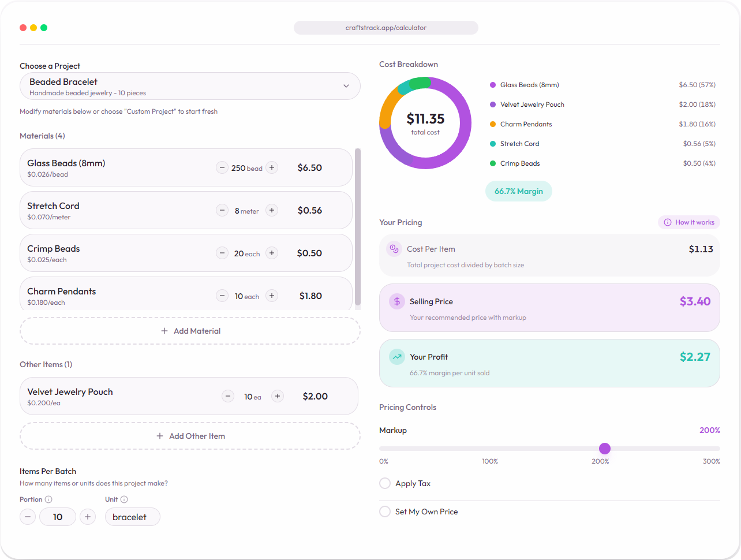
Task: Increase Charm Pendants quantity
Action: pyautogui.click(x=272, y=296)
